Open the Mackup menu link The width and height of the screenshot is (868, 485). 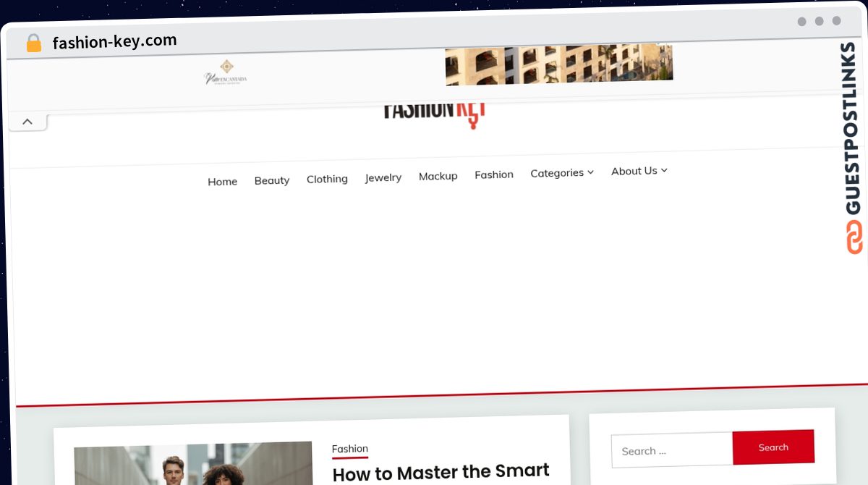coord(438,176)
